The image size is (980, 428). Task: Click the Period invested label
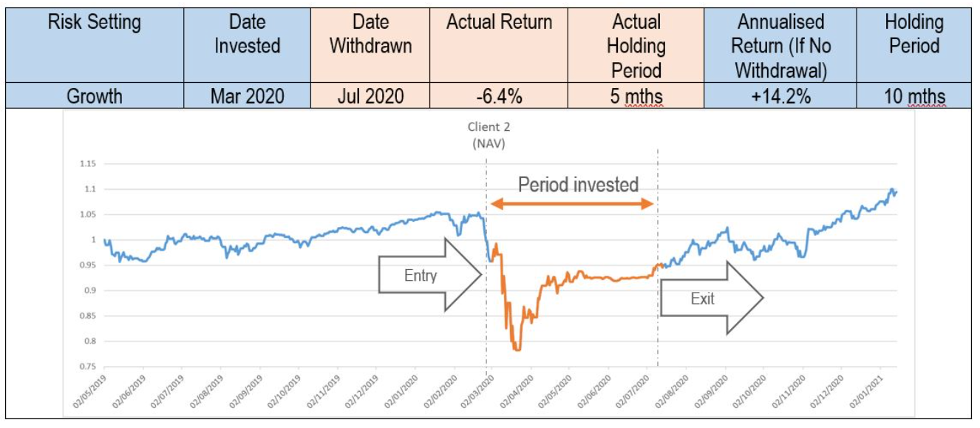(x=578, y=184)
